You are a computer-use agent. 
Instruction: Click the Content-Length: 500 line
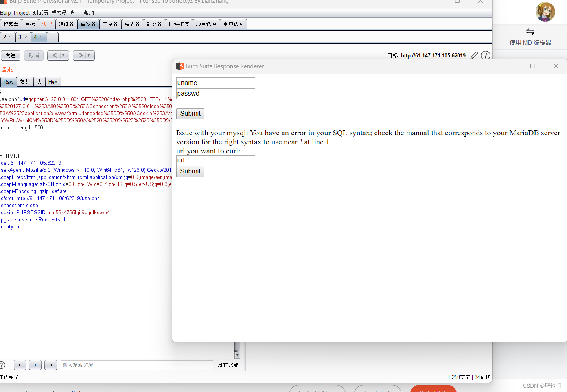[22, 128]
